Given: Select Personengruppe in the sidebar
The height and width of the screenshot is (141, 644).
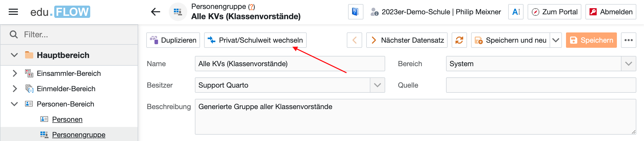Looking at the screenshot, I should 79,135.
